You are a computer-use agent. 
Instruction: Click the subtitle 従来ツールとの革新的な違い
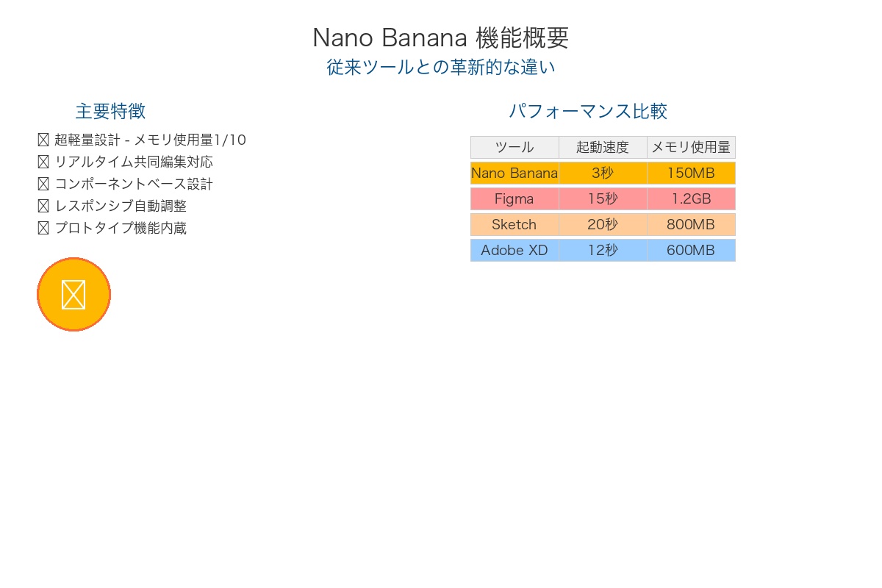(x=440, y=67)
